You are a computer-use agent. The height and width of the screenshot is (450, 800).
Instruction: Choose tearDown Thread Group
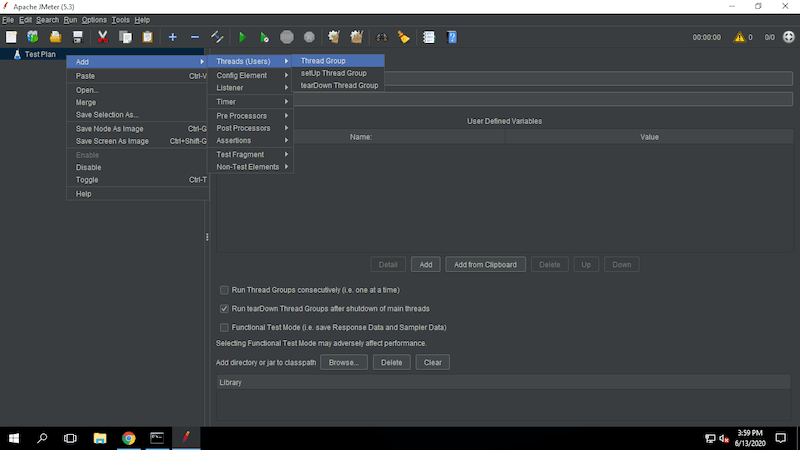[338, 85]
